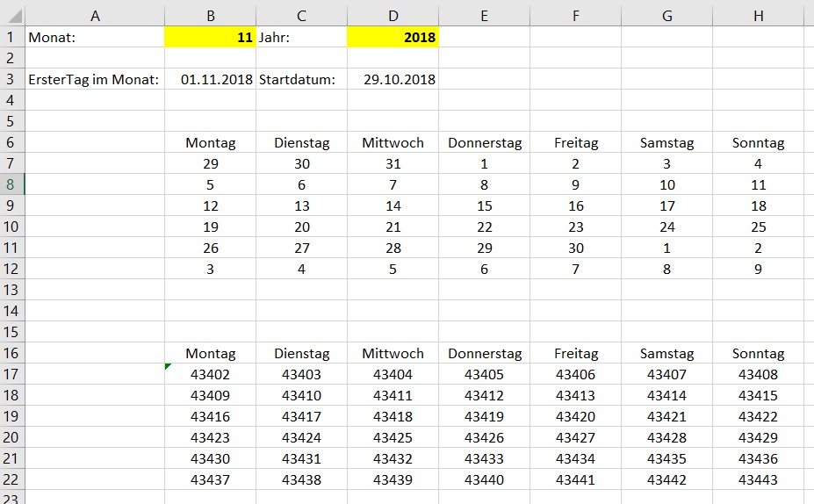Click column header B
The width and height of the screenshot is (814, 504).
pos(210,16)
